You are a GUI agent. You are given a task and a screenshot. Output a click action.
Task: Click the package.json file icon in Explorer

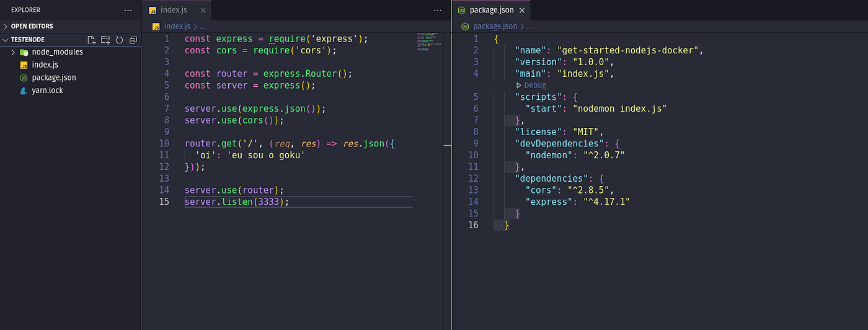24,78
